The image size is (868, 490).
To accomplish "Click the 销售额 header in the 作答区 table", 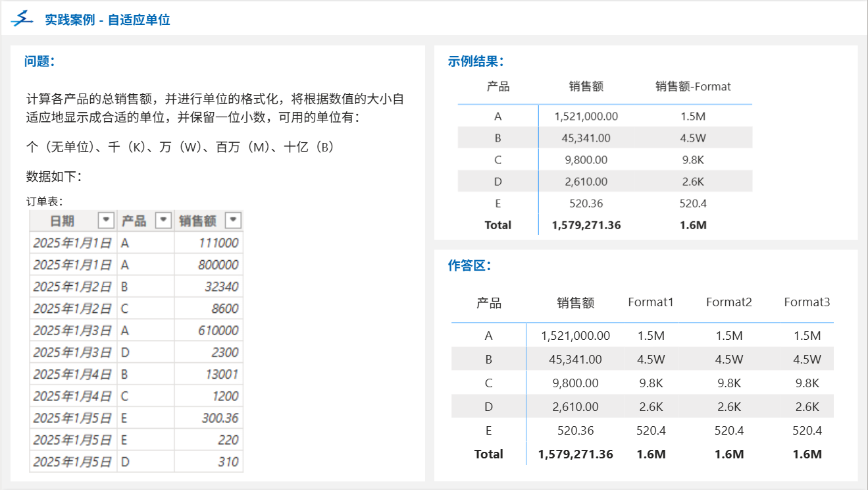I will (x=576, y=302).
